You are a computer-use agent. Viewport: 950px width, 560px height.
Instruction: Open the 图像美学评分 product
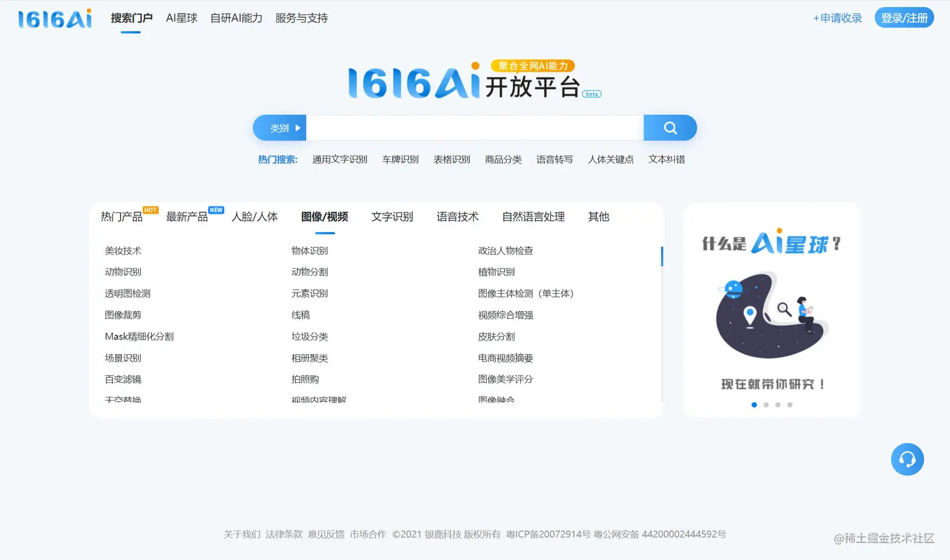tap(506, 379)
